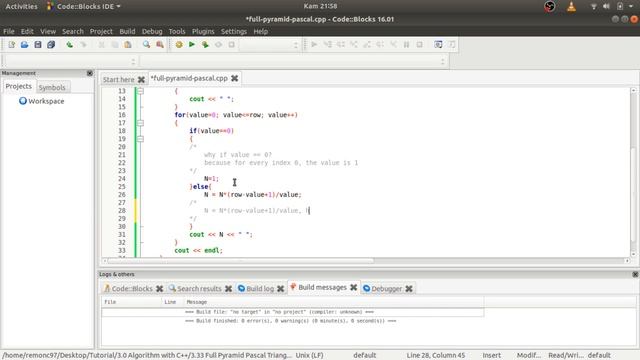
Task: Collapse the fold marker at line 13
Action: pos(140,91)
